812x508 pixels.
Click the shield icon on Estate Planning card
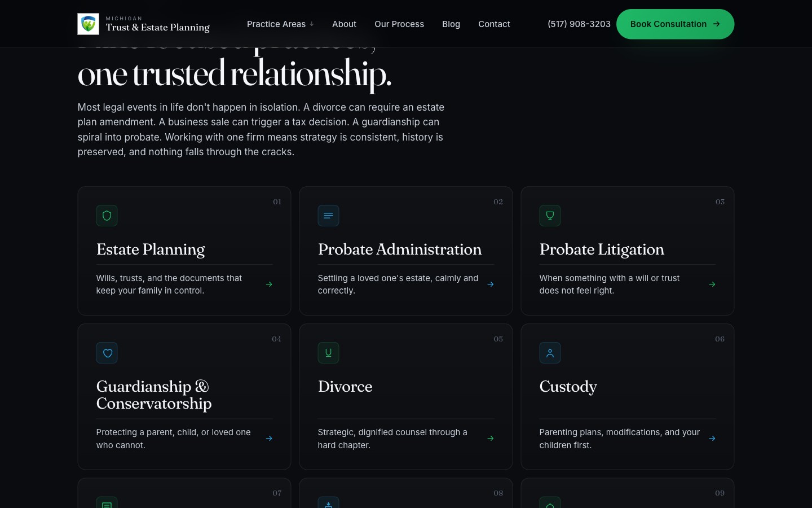(107, 216)
